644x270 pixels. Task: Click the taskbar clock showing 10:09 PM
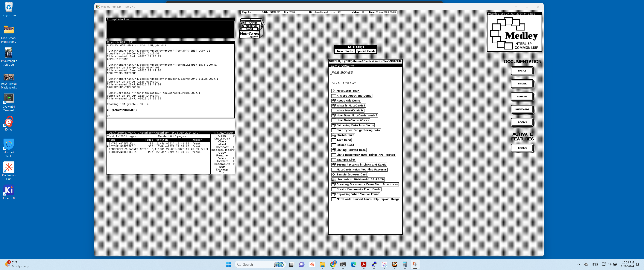627,264
